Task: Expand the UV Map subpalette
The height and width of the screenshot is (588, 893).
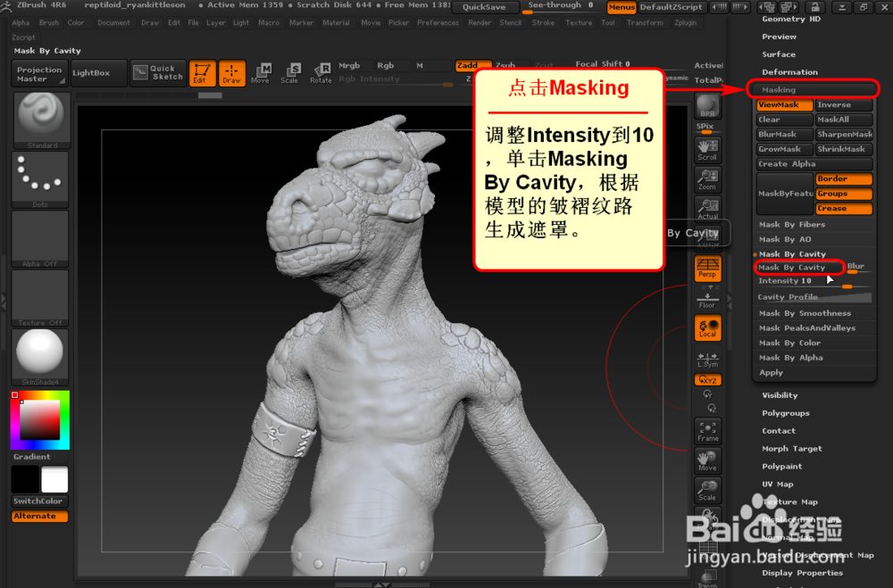Action: (x=778, y=484)
